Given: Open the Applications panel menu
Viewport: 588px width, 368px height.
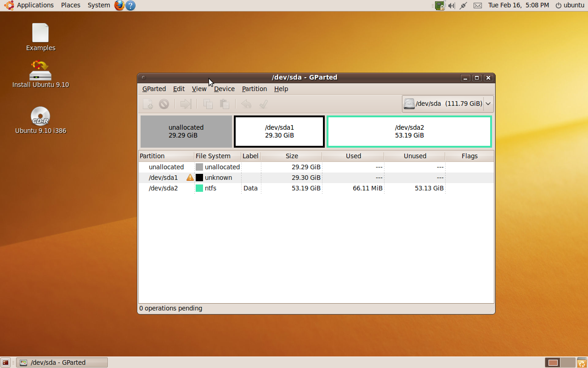Looking at the screenshot, I should (35, 5).
